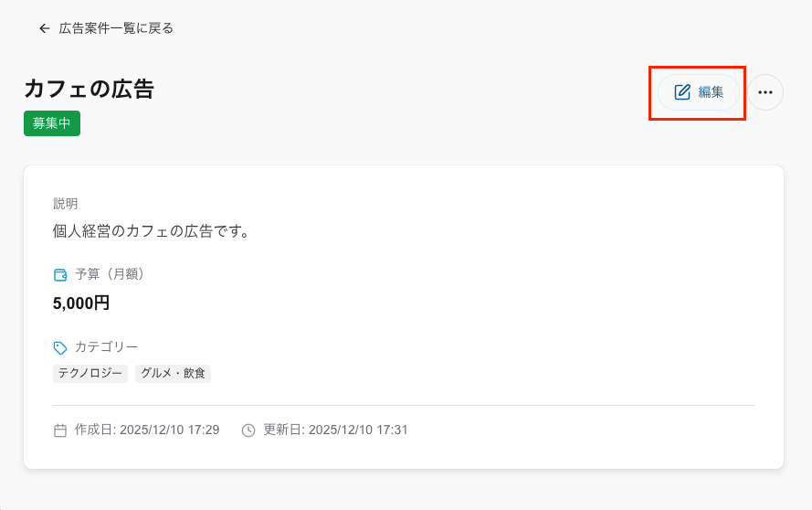Click the description text 個人経営のカフェの広告です。

[x=152, y=231]
